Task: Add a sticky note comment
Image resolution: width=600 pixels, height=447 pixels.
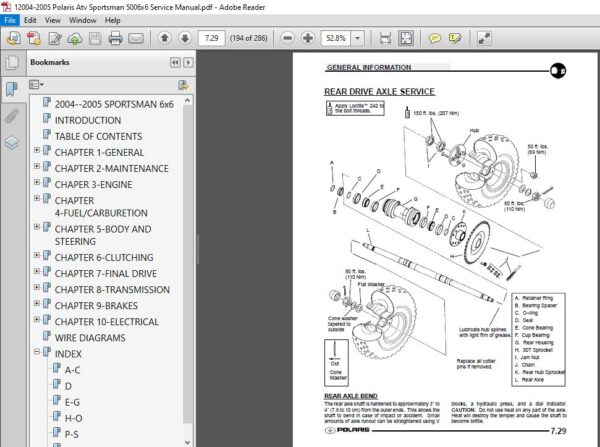Action: coord(434,38)
